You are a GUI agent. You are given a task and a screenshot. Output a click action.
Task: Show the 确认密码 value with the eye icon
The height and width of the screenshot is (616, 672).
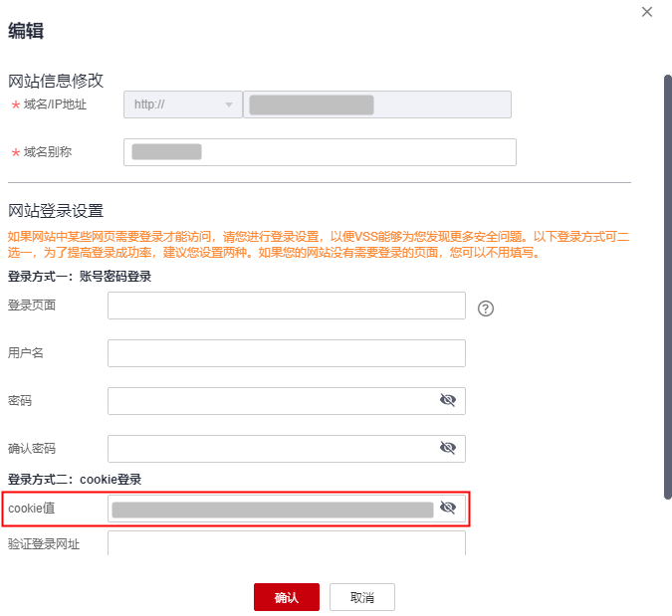448,448
